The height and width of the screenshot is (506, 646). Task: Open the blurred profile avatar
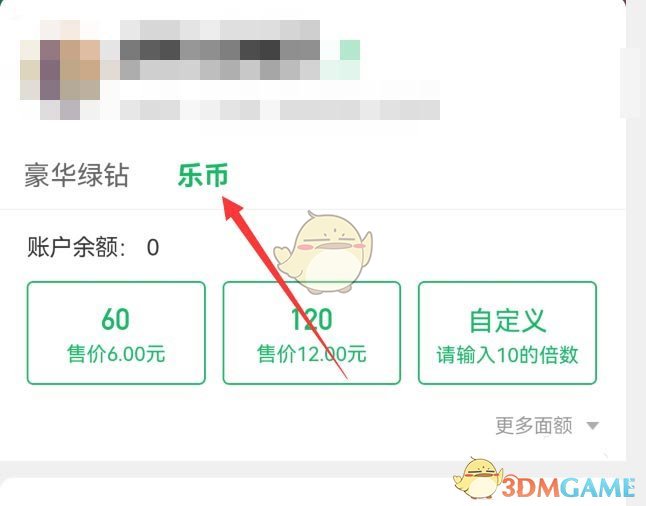pyautogui.click(x=60, y=70)
